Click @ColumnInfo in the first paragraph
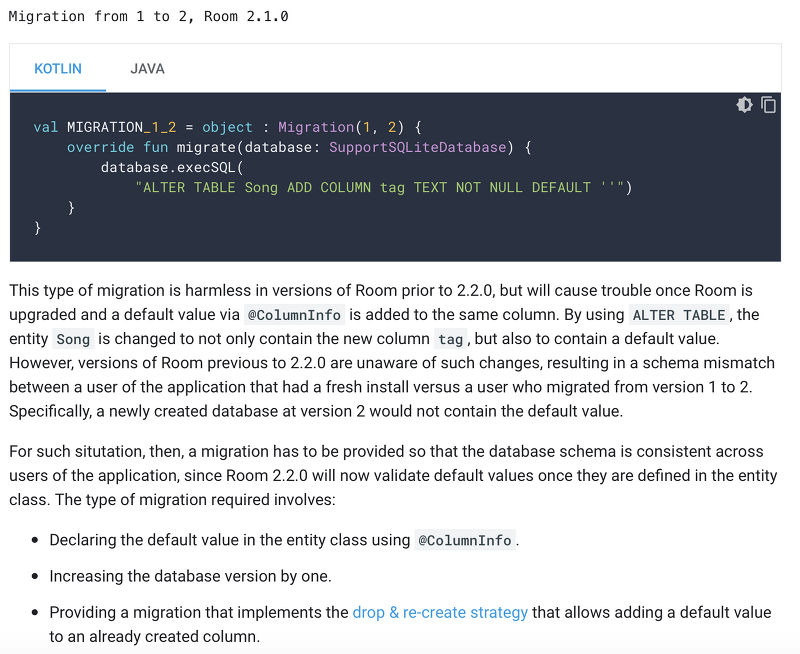Screen dimensions: 800x654 (294, 315)
